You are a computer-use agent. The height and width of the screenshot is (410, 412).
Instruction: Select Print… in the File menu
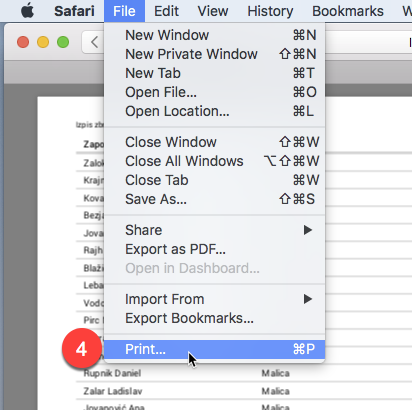pyautogui.click(x=215, y=349)
